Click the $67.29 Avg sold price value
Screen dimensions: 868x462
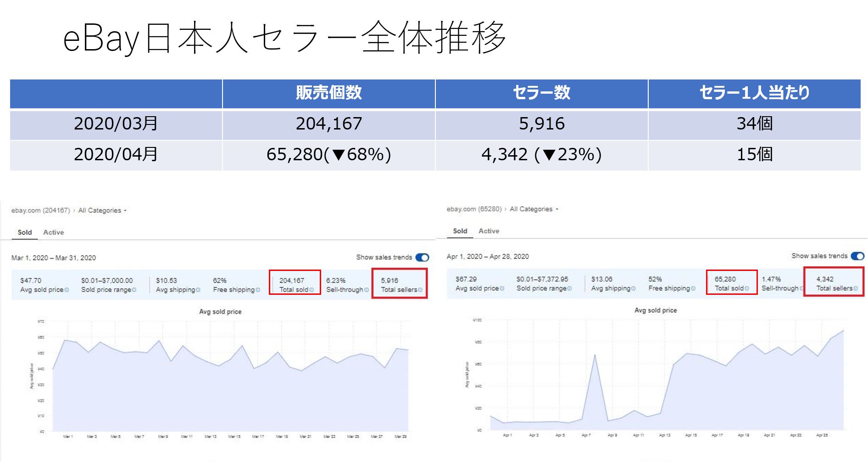pyautogui.click(x=466, y=279)
